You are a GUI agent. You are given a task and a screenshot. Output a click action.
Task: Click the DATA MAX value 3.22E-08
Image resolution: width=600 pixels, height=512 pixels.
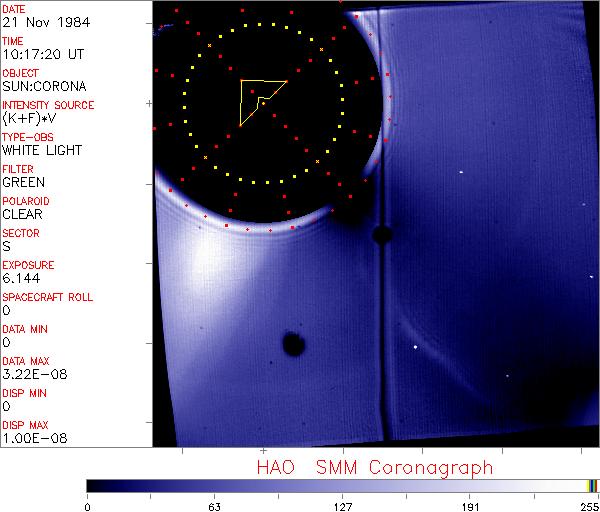pos(34,374)
